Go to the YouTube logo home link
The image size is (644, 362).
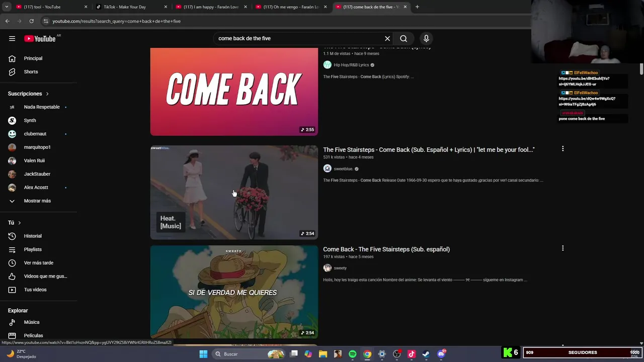(40, 39)
